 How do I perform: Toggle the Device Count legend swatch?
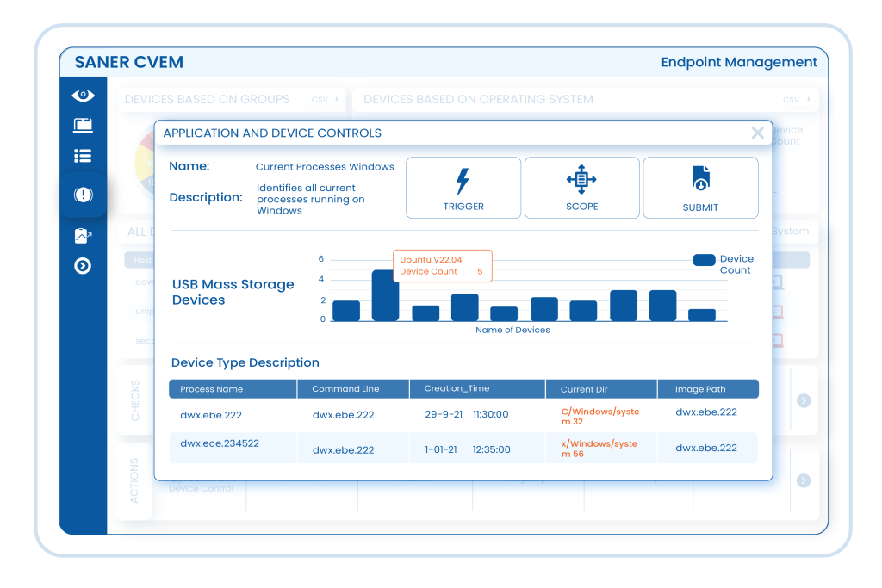[704, 259]
